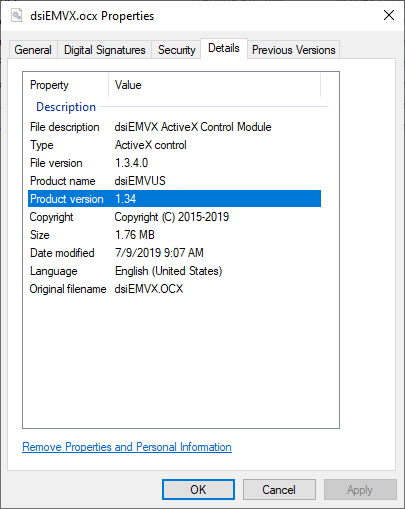Open the Digital Signatures tab
This screenshot has width=405, height=509.
(x=105, y=50)
